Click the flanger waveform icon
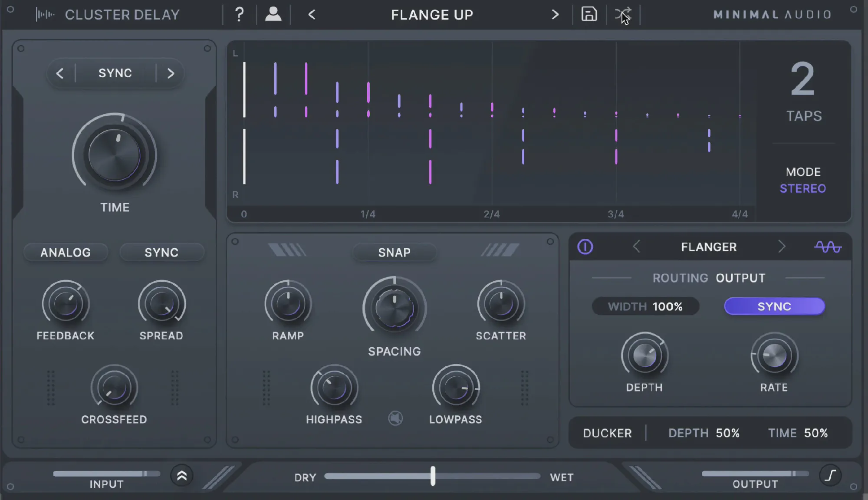 tap(828, 247)
